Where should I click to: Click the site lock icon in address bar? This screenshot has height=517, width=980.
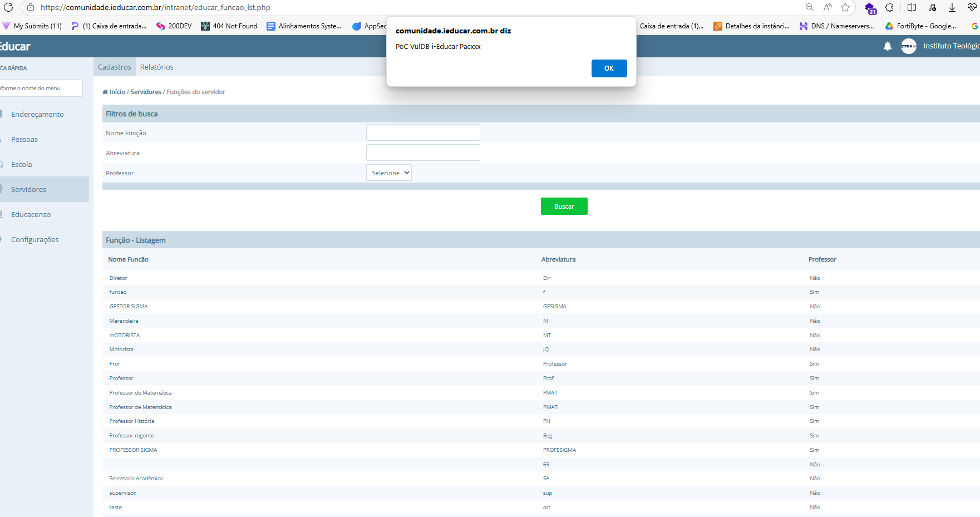pos(31,7)
